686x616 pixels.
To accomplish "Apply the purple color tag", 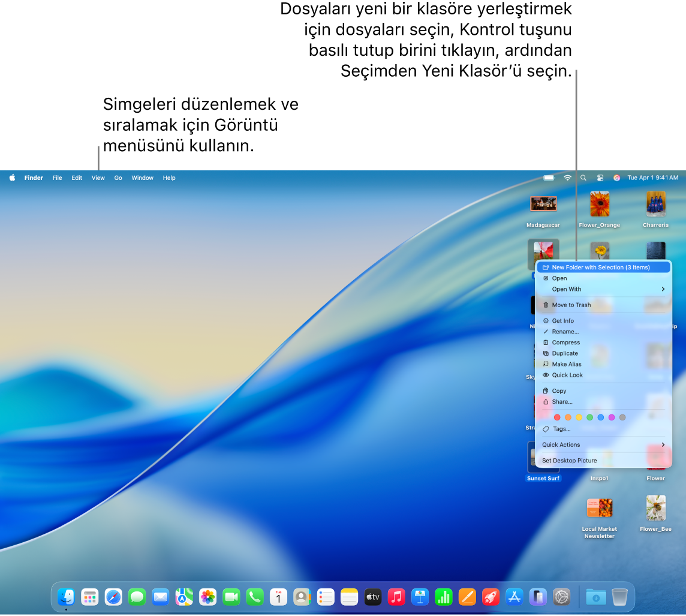I will tap(612, 417).
